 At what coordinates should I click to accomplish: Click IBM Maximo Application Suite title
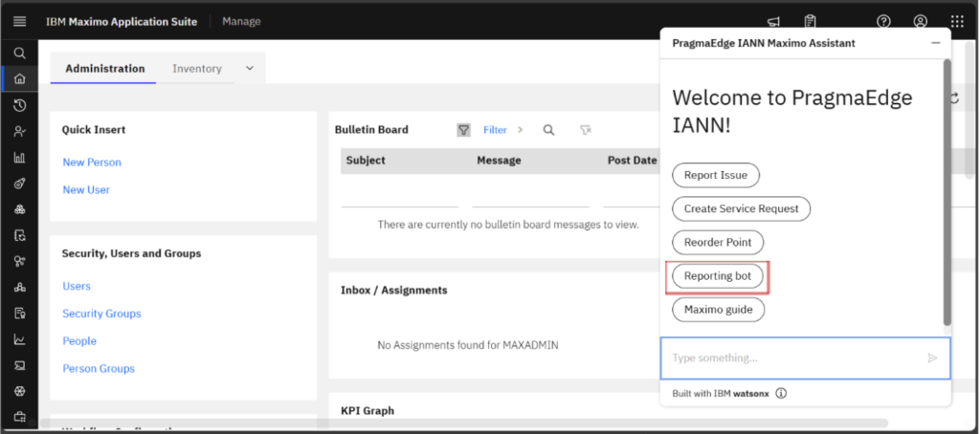(122, 22)
